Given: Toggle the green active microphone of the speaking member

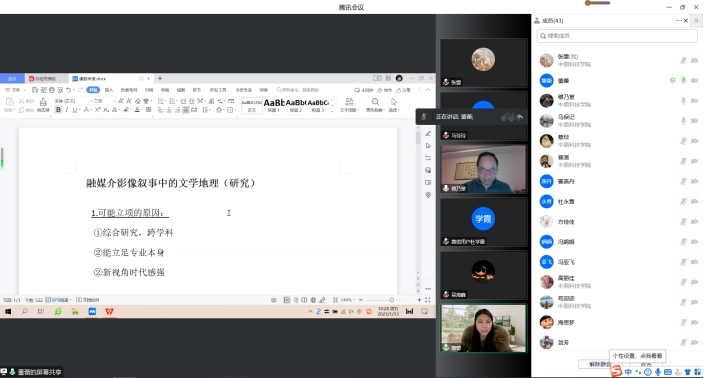Looking at the screenshot, I should 683,80.
